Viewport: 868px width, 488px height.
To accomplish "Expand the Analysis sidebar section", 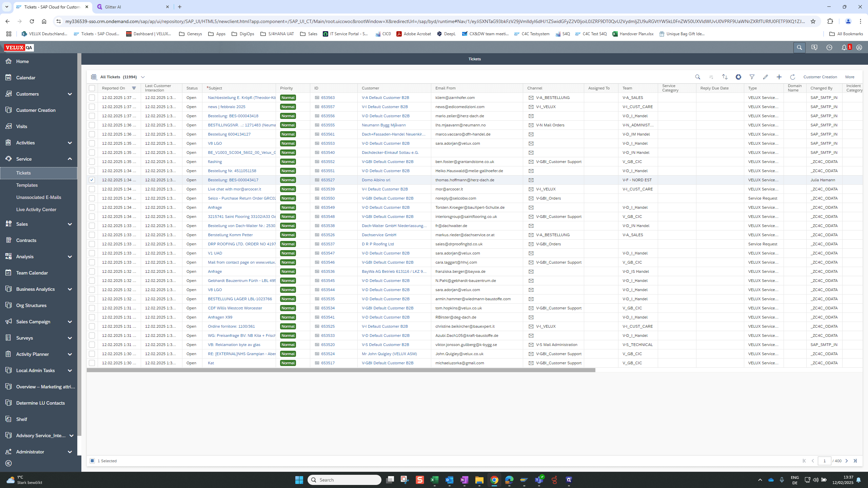I will [x=70, y=257].
